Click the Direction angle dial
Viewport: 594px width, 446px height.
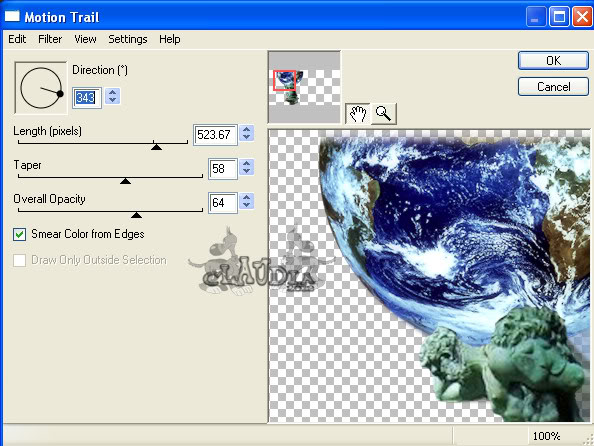click(41, 88)
